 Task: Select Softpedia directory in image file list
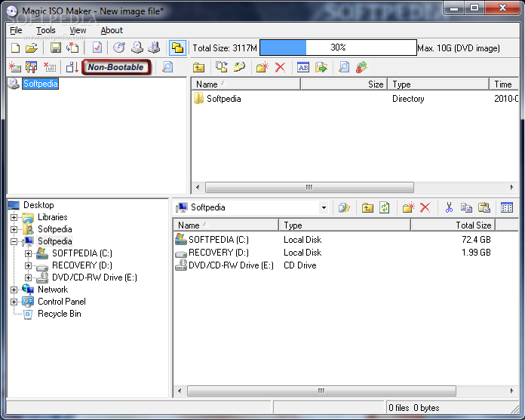click(224, 99)
